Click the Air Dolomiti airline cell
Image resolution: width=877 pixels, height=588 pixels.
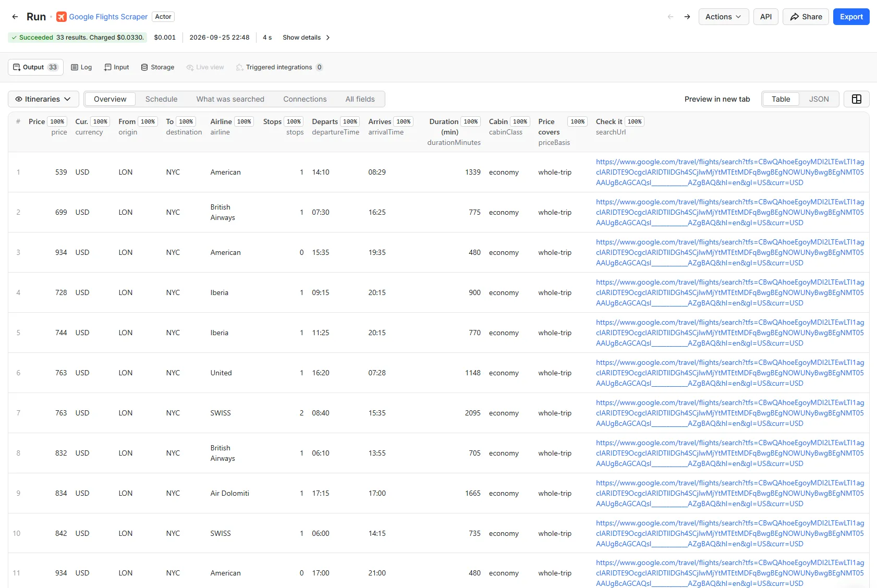230,493
